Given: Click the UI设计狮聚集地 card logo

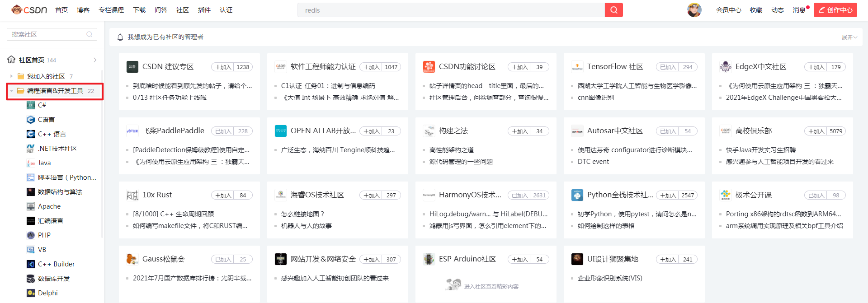Looking at the screenshot, I should [577, 259].
